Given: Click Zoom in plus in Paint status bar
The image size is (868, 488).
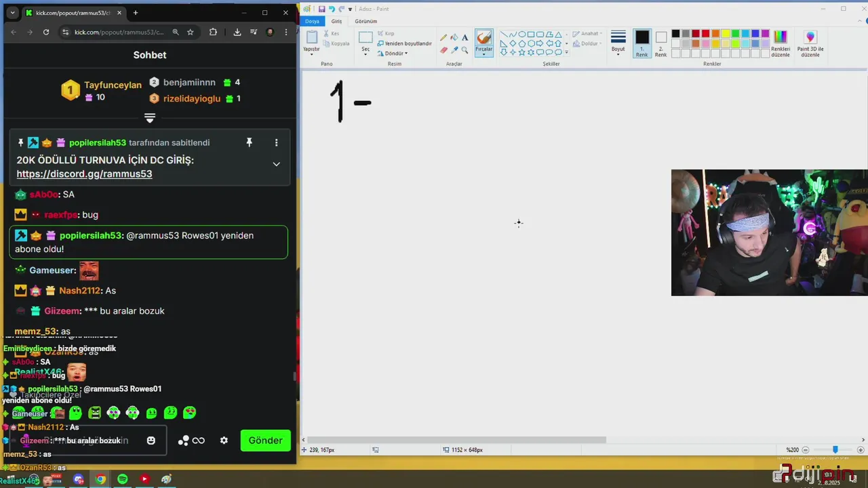Looking at the screenshot, I should [x=861, y=449].
